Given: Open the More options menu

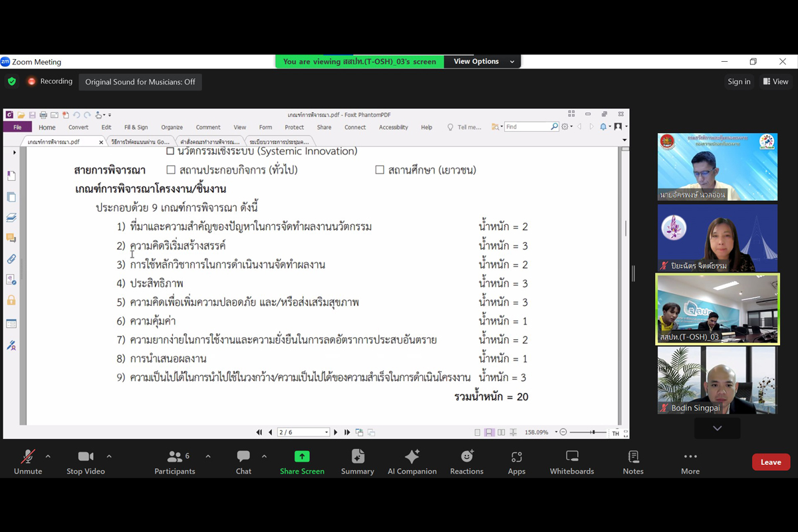Looking at the screenshot, I should coord(690,457).
